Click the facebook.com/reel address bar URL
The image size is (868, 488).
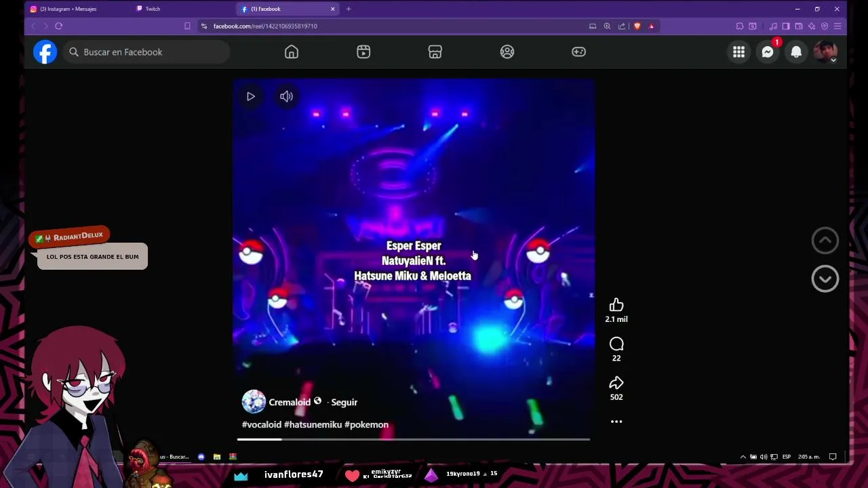[265, 26]
